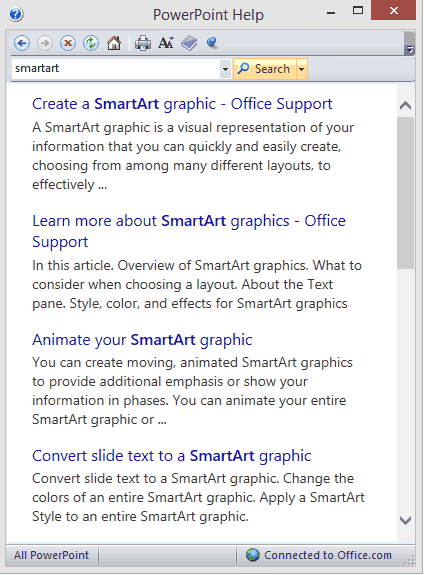Click the Forward arrow icon
The height and width of the screenshot is (575, 425).
(45, 43)
